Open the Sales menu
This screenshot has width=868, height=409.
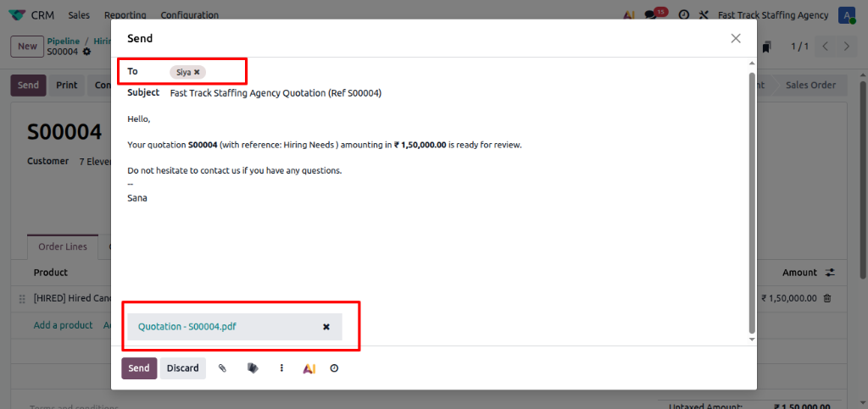coord(79,15)
